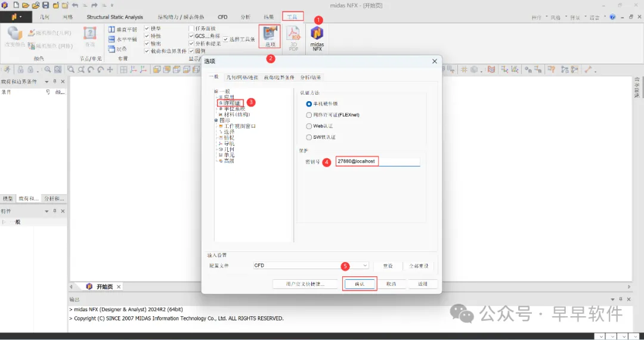
Task: Click the query question-mark icon in right toolbar
Action: pos(551,70)
